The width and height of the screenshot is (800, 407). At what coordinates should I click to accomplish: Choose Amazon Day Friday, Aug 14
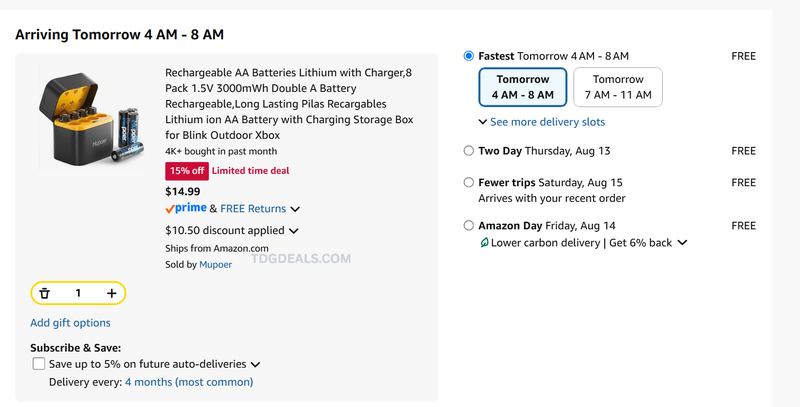click(x=468, y=225)
